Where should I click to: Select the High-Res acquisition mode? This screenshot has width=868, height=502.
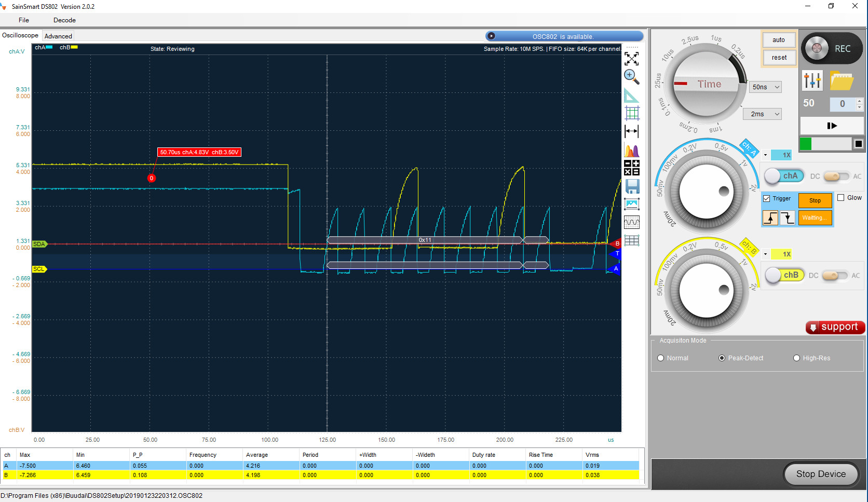click(x=797, y=358)
